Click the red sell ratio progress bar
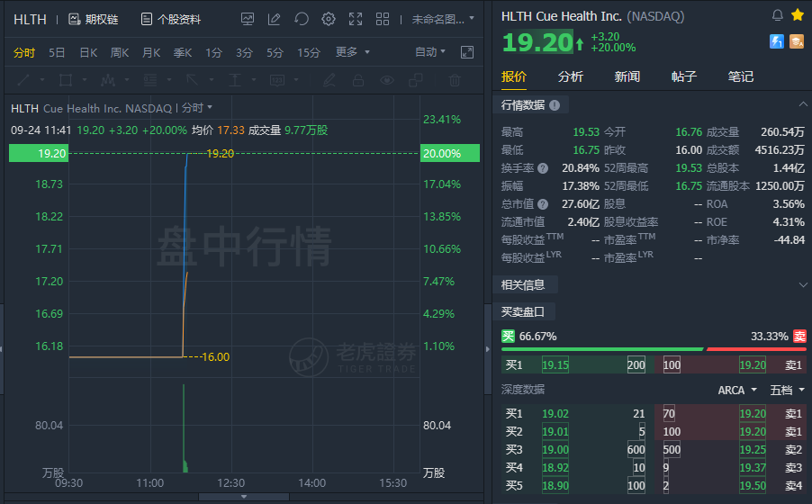 coord(756,349)
